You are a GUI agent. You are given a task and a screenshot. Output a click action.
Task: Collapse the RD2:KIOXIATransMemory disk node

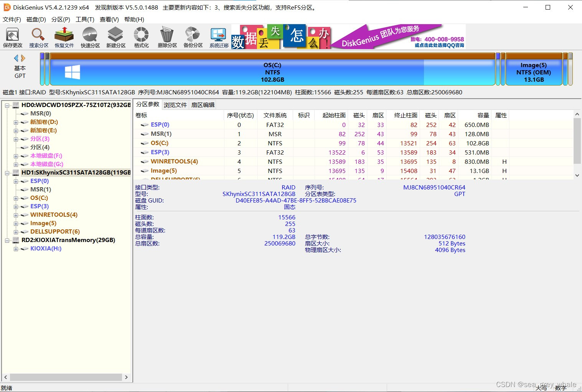7,240
